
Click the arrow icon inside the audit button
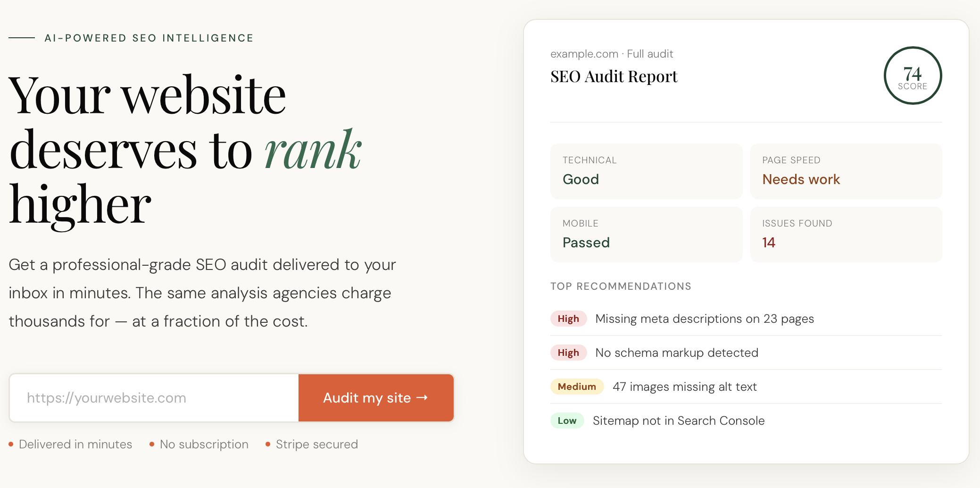click(x=422, y=398)
